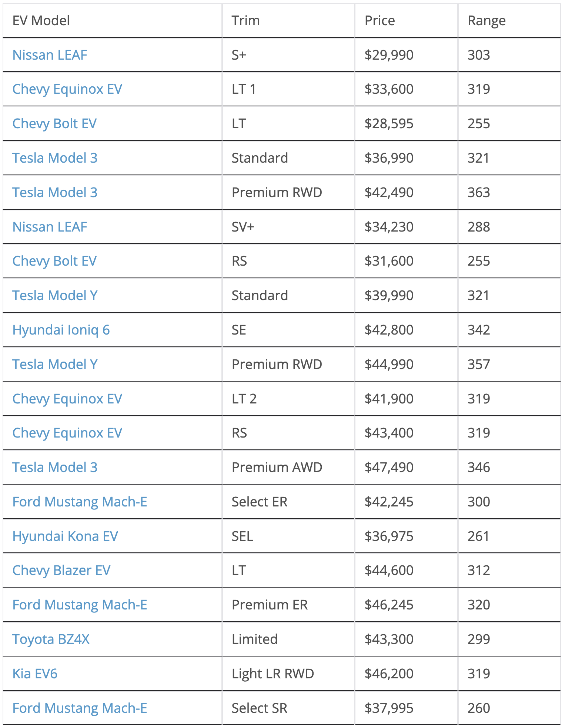
Task: Click Tesla Model 3 link for Standard trim
Action: (55, 158)
